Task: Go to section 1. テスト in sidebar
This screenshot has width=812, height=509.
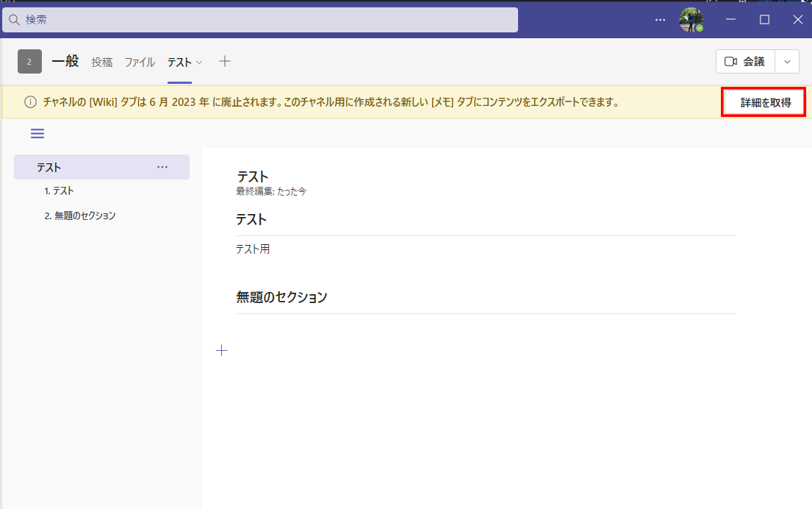Action: click(x=59, y=191)
